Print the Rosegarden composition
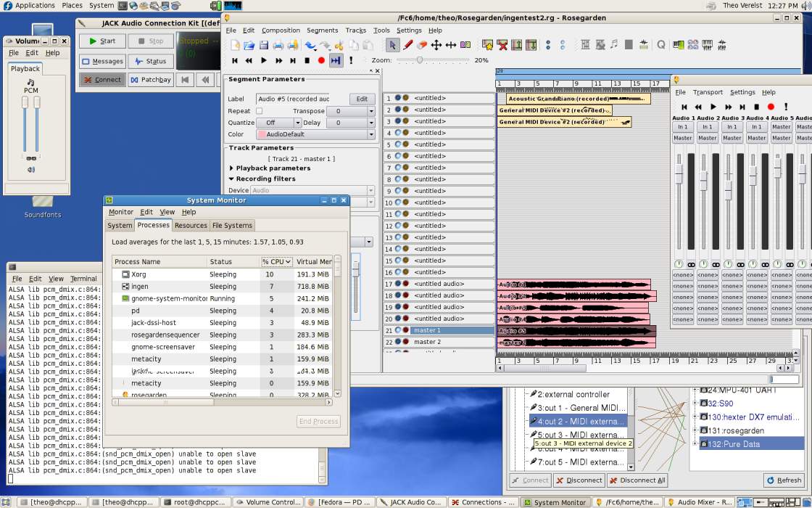This screenshot has height=508, width=812. tap(278, 45)
